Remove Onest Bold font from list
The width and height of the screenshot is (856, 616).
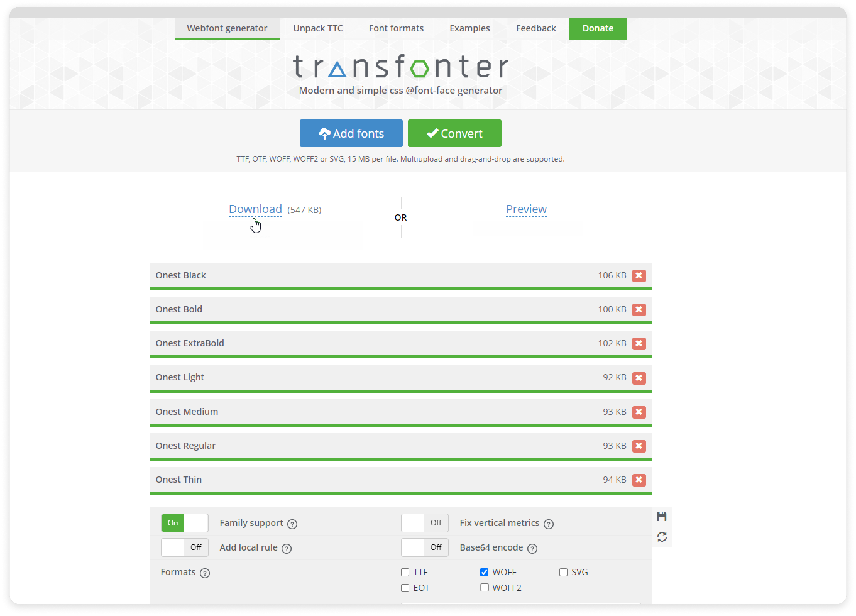[639, 309]
